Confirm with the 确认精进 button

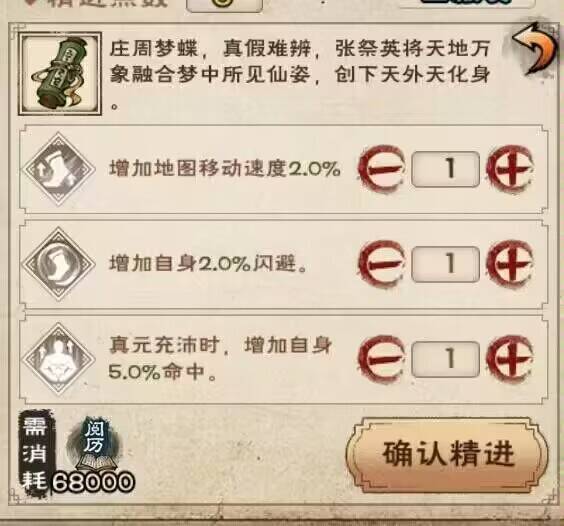tap(447, 454)
